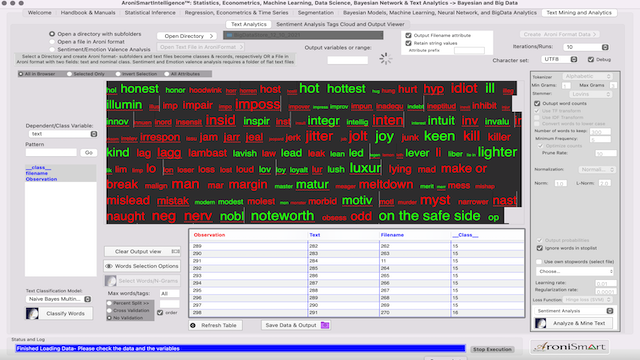Click the Classify Words moon icon
This screenshot has height=360, width=640.
pyautogui.click(x=32, y=313)
